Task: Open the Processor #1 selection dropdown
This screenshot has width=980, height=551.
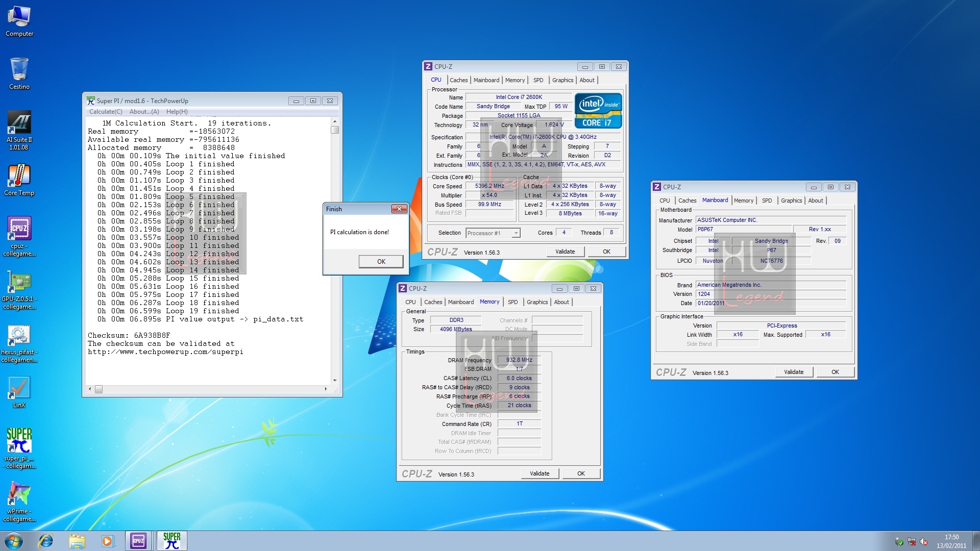Action: pyautogui.click(x=493, y=233)
